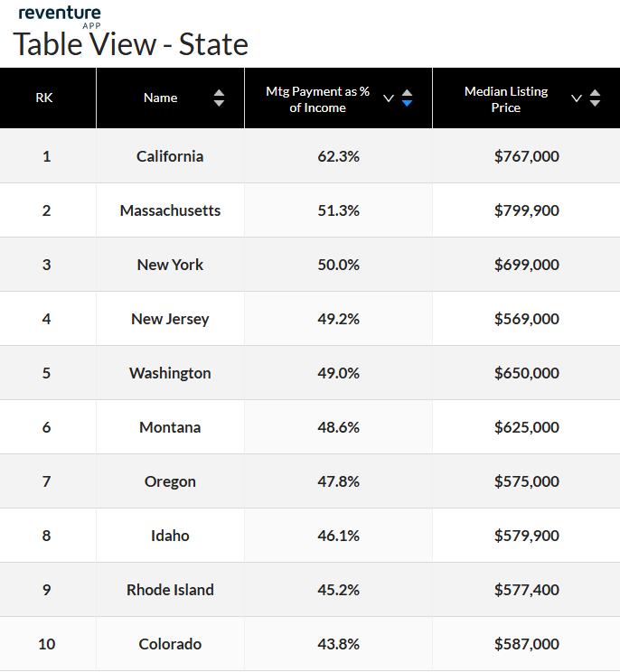Select the New Jersey state name
620x672 pixels.
[170, 319]
